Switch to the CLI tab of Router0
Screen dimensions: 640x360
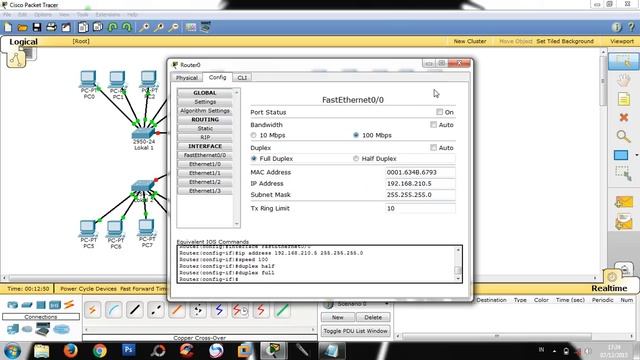pyautogui.click(x=242, y=78)
